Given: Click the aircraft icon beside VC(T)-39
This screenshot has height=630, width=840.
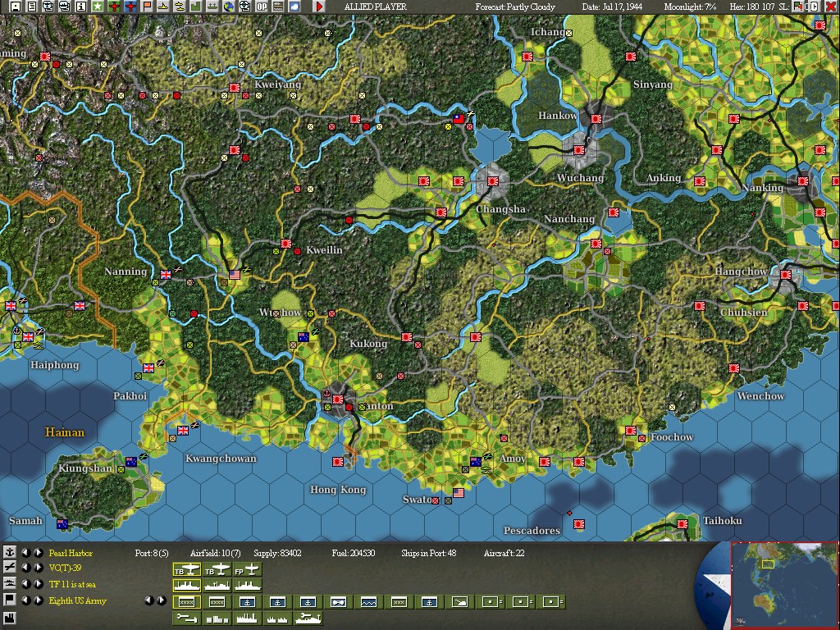Looking at the screenshot, I should coord(10,568).
